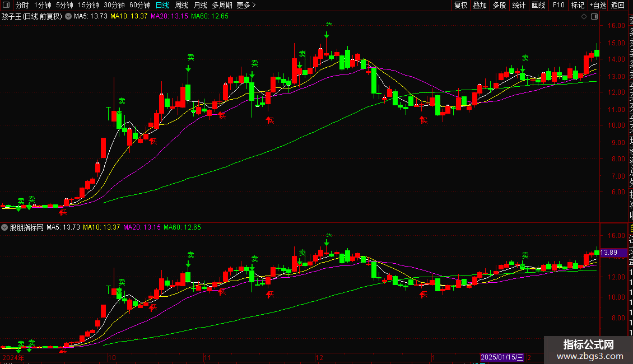
Task: Select the 1分钟 period
Action: [x=43, y=5]
